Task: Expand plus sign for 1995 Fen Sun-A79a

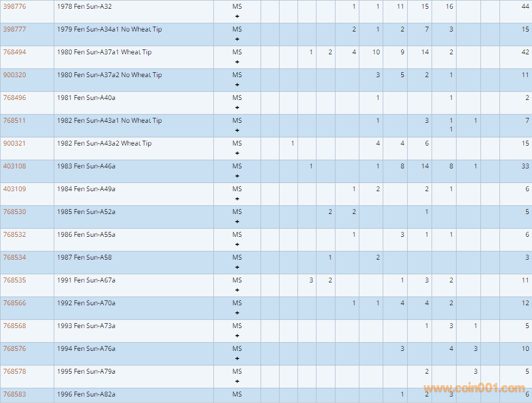Action: click(237, 381)
